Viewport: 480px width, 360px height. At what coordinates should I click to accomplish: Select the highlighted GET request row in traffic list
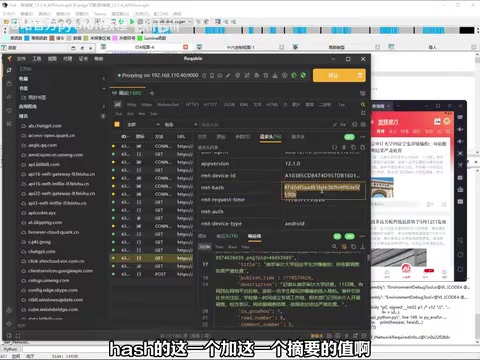[x=152, y=258]
